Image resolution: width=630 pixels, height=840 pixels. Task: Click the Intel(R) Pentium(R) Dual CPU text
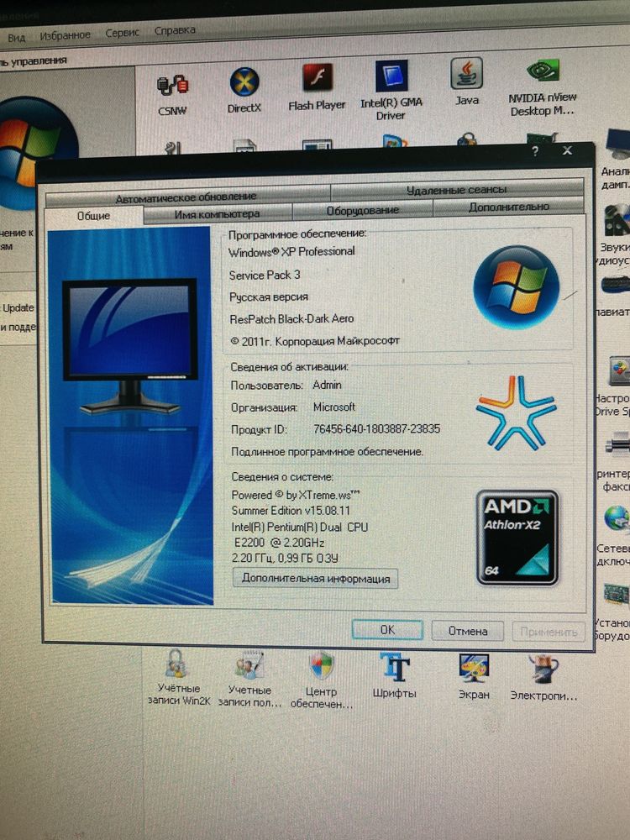pyautogui.click(x=300, y=527)
